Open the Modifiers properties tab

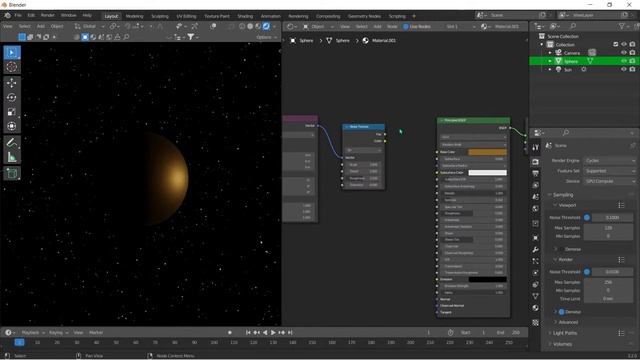coord(536,249)
